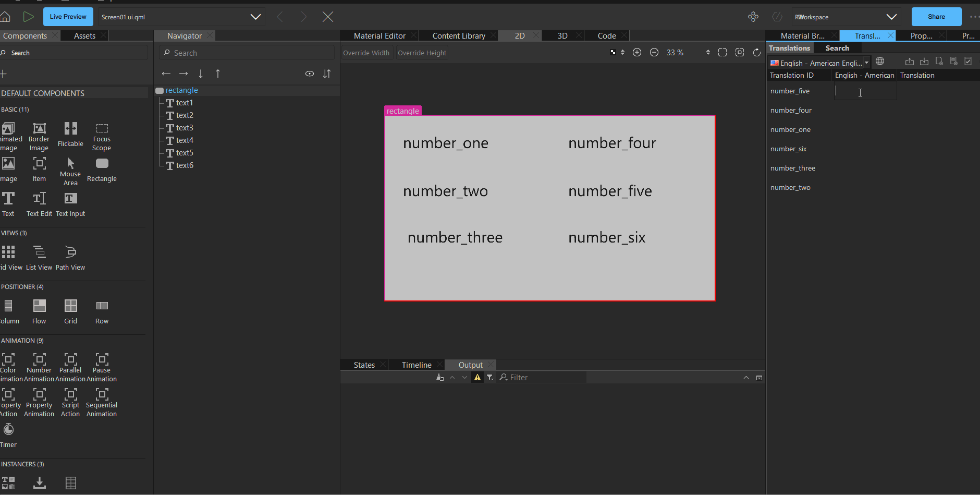Click the zoom out minus icon
Screen dimensions: 980x495
coord(654,53)
